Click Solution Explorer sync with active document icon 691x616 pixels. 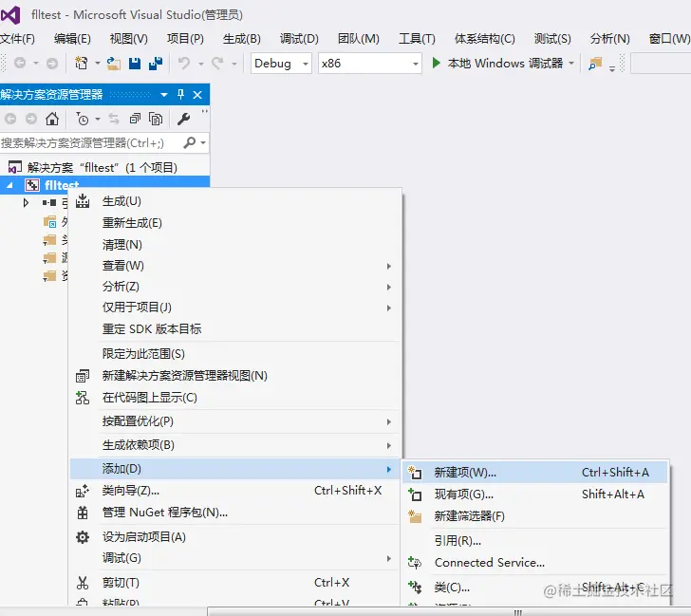(114, 119)
